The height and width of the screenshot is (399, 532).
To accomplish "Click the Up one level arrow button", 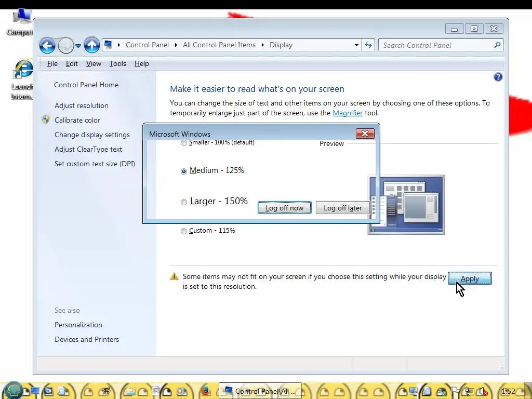I will (91, 45).
